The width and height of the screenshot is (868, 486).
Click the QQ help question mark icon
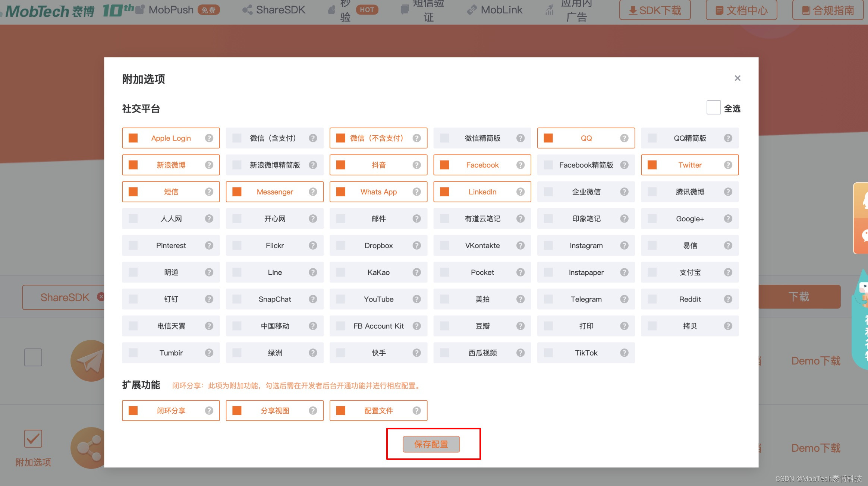coord(624,138)
